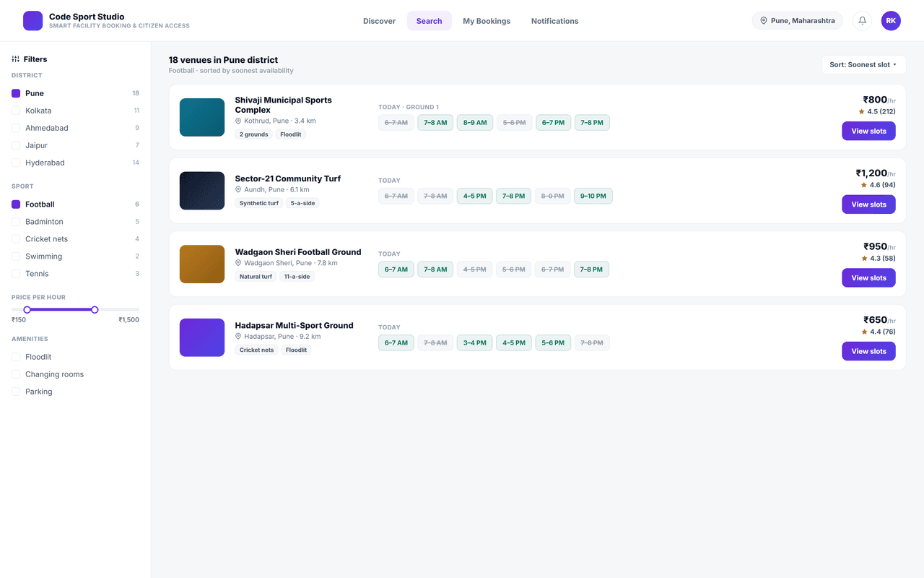Open the Pune, Maharashtra location selector
Image resolution: width=924 pixels, height=578 pixels.
click(x=798, y=21)
